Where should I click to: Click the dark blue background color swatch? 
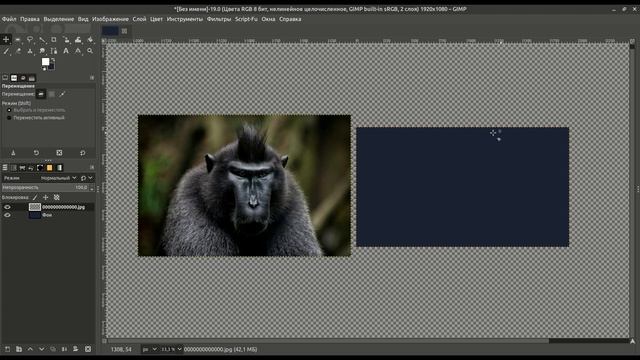click(x=52, y=67)
